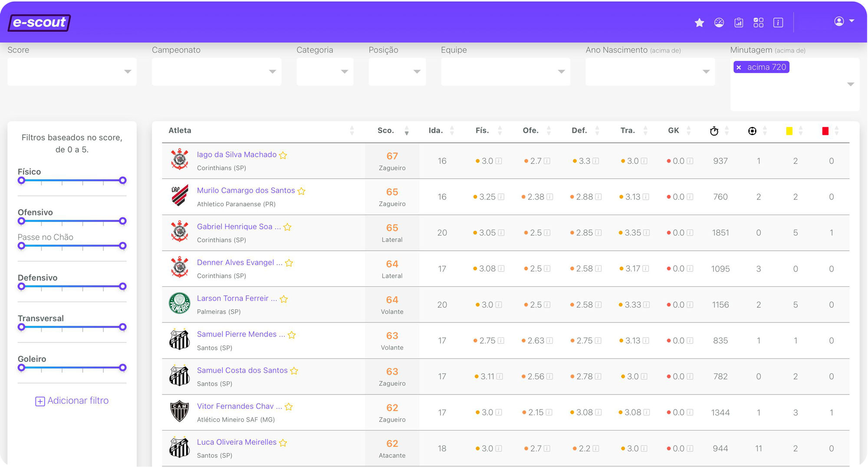Click the star favorites icon in the navbar
The width and height of the screenshot is (868, 467).
coord(700,23)
